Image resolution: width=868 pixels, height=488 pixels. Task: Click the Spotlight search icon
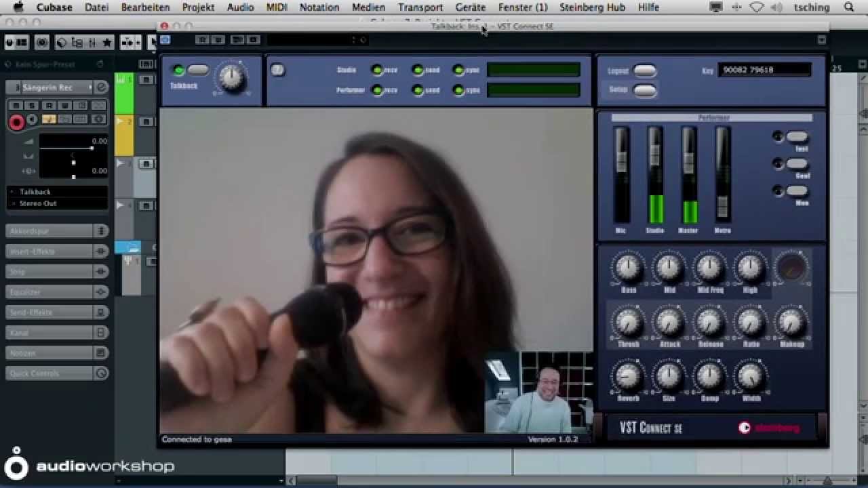[849, 7]
